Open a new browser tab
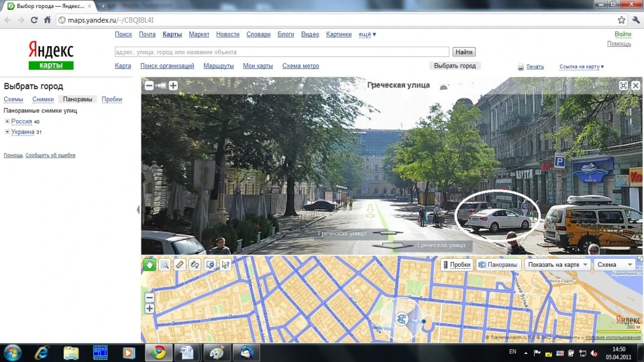This screenshot has width=644, height=362. point(103,6)
